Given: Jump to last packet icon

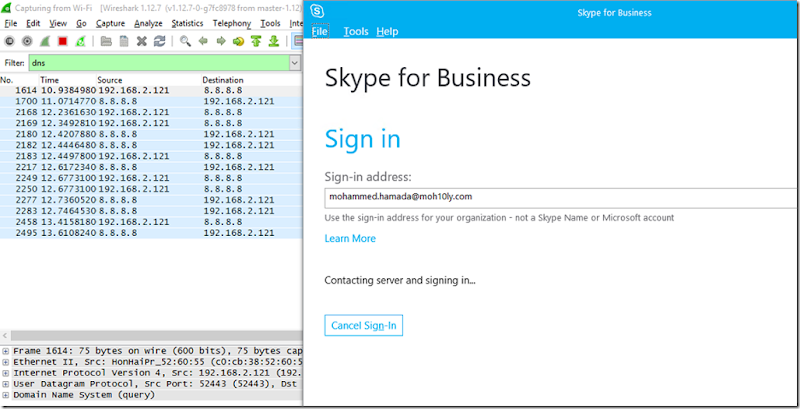Looking at the screenshot, I should (274, 41).
